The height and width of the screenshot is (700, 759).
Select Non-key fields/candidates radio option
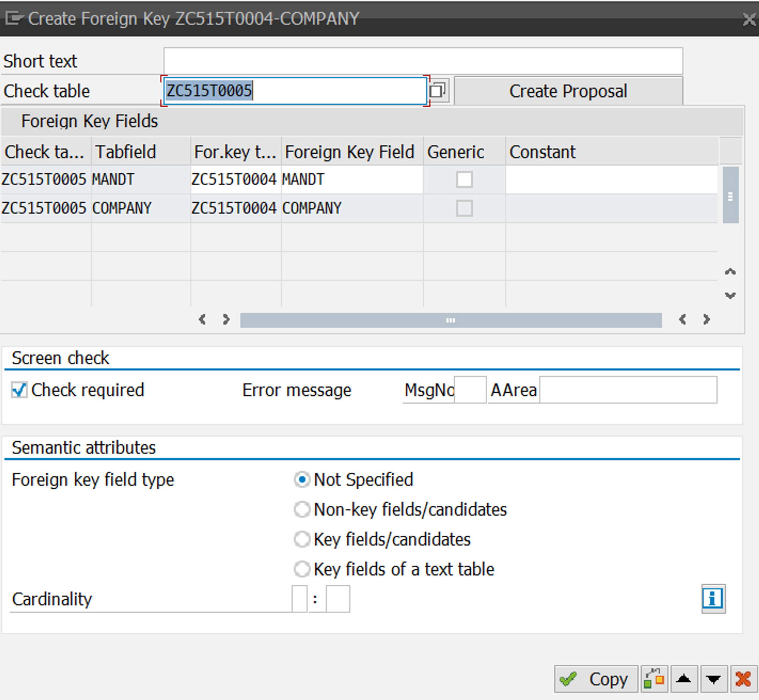(302, 509)
